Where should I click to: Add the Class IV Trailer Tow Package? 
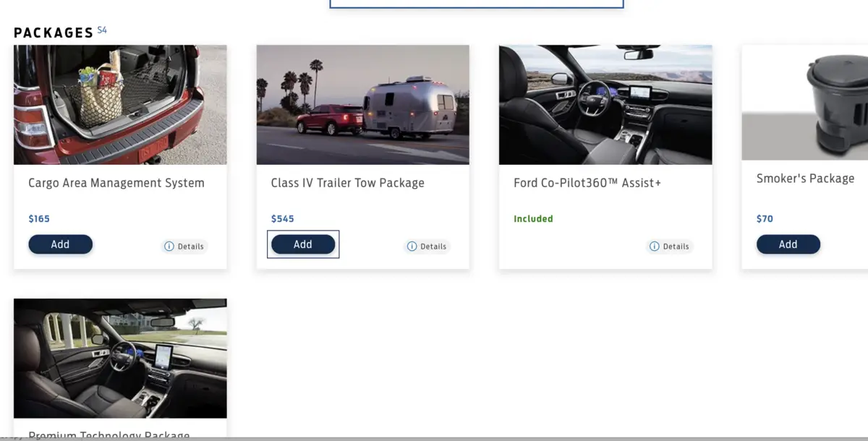pos(303,244)
